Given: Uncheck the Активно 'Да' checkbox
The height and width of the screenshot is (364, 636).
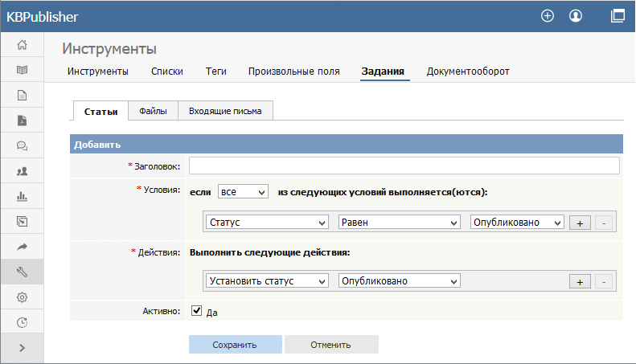Looking at the screenshot, I should coord(195,310).
